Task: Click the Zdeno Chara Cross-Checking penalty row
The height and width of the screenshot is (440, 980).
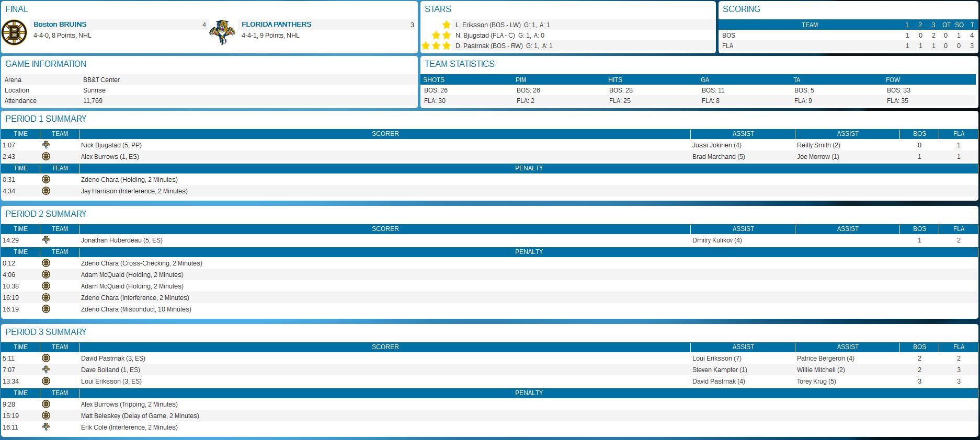Action: [141, 263]
